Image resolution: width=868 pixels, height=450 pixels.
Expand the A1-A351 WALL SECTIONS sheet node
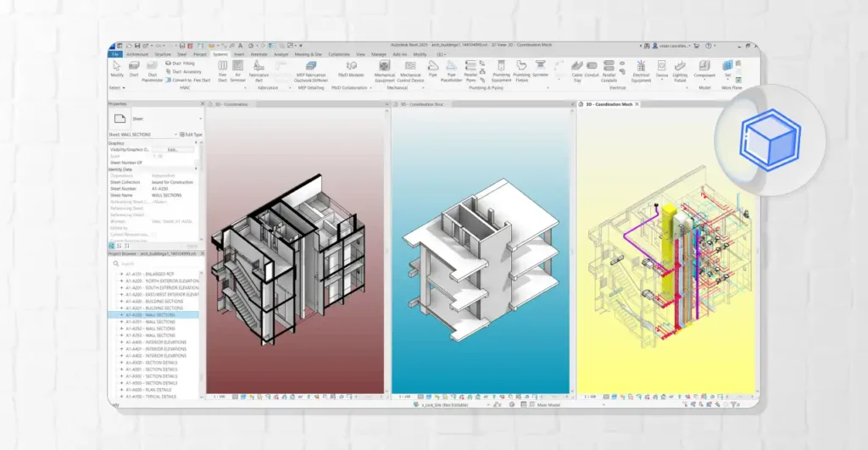[122, 321]
